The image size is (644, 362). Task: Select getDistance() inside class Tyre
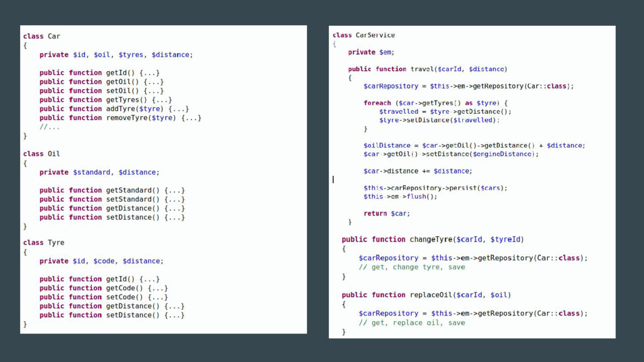pyautogui.click(x=112, y=306)
